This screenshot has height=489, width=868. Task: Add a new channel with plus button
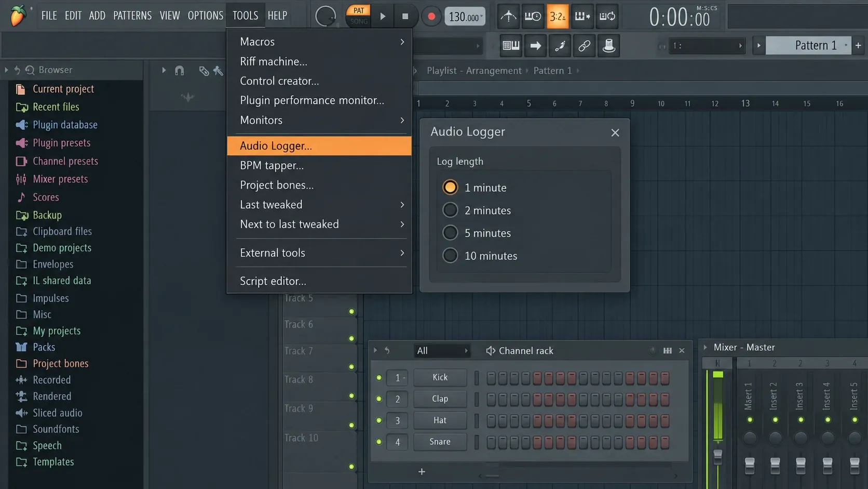click(422, 472)
